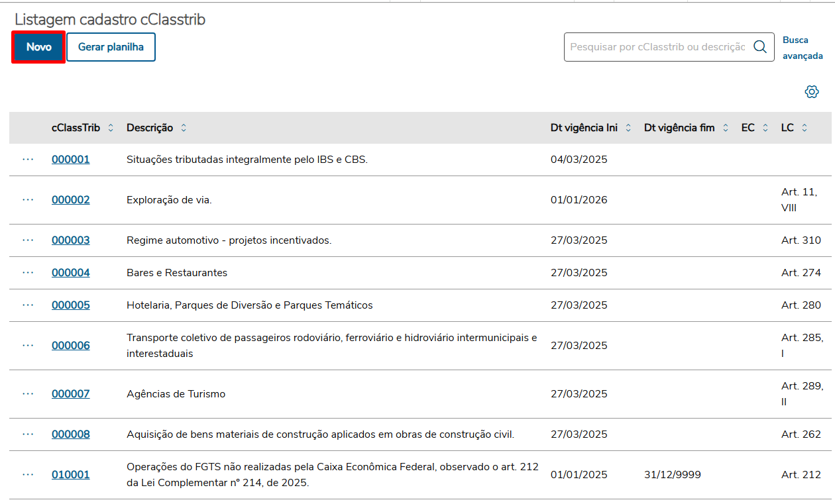
Task: Sort table by Descrição column
Action: 184,128
